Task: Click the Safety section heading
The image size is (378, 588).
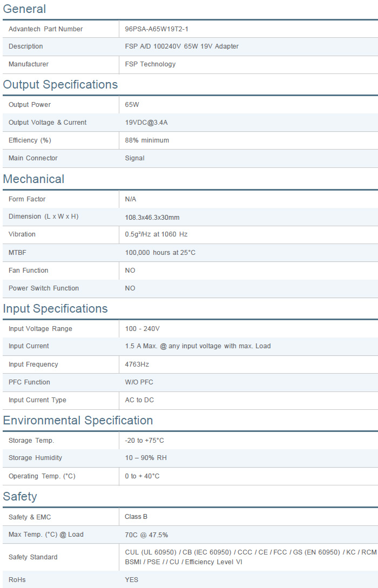Action: 20,497
